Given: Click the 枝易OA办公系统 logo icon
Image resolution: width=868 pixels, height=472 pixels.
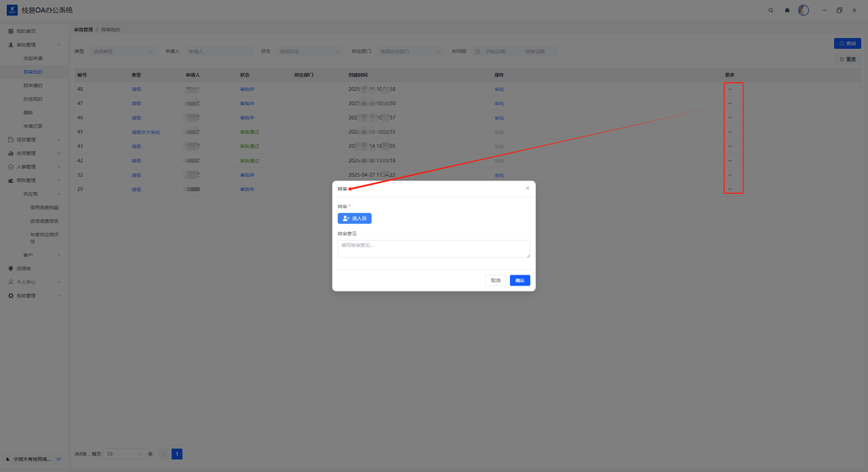Looking at the screenshot, I should click(x=12, y=10).
